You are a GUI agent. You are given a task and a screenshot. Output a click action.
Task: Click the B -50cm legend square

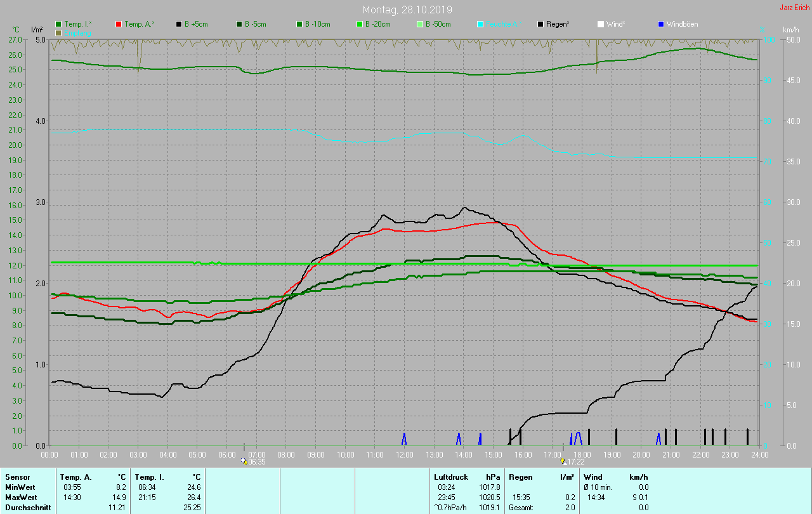[420, 24]
